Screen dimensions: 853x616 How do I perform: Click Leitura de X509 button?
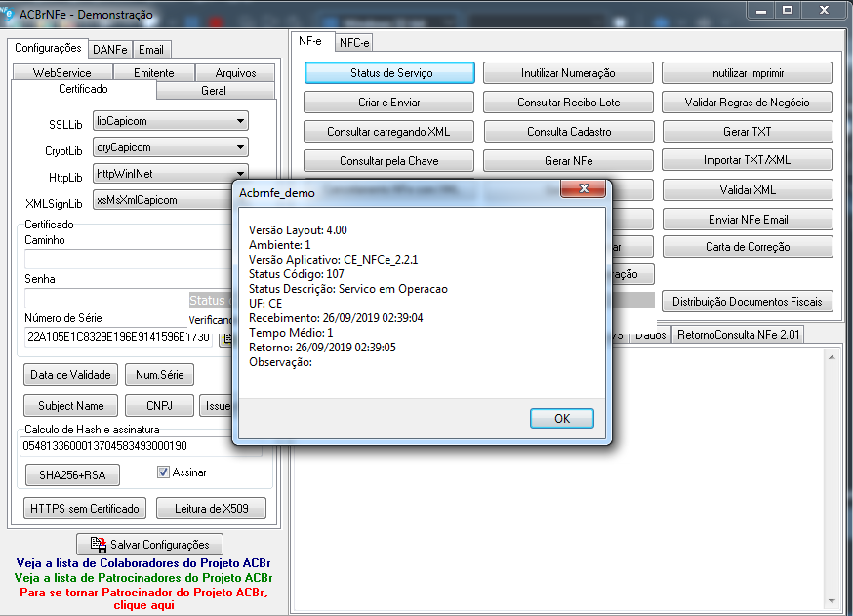click(x=212, y=509)
